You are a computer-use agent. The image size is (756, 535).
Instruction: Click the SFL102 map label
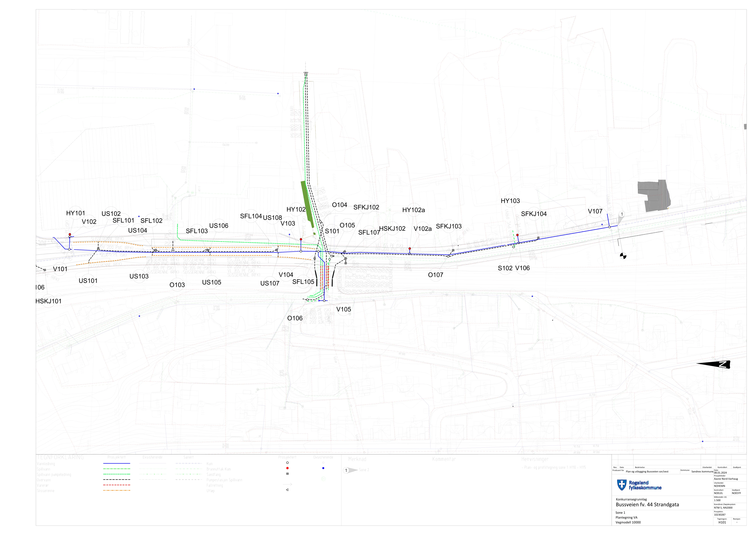[152, 221]
